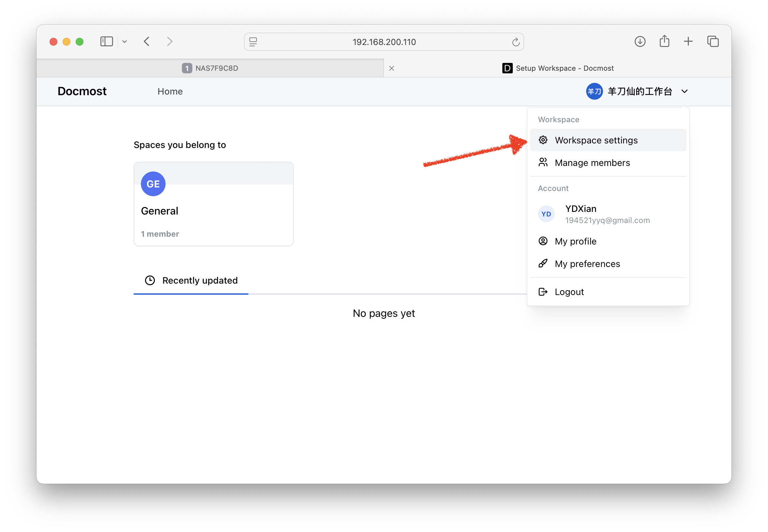Image resolution: width=768 pixels, height=532 pixels.
Task: Click the Manage members people icon
Action: tap(543, 162)
